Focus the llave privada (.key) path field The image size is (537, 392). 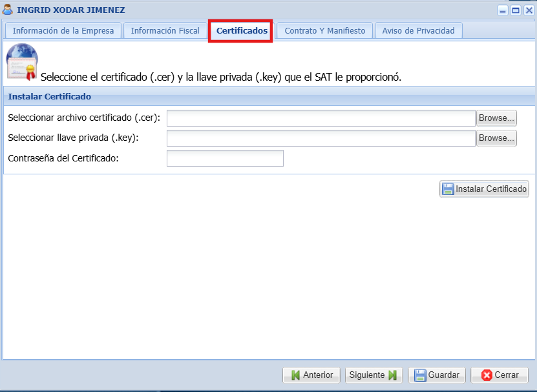tap(321, 138)
